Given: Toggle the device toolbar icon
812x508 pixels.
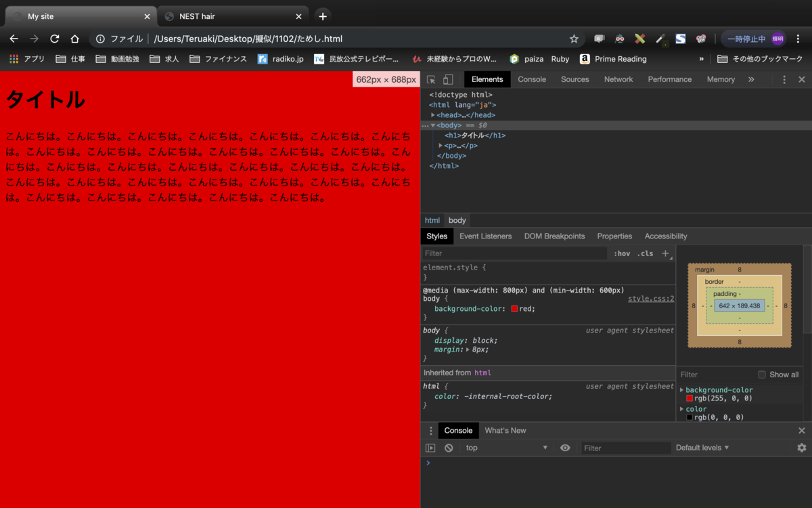Looking at the screenshot, I should click(x=447, y=79).
